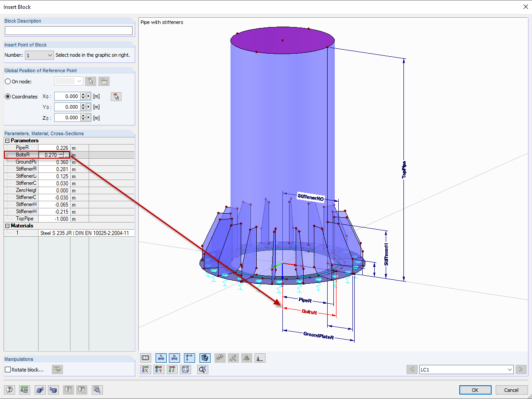Click the disabled add-dimension ruler icon
The image size is (532, 399).
233,358
